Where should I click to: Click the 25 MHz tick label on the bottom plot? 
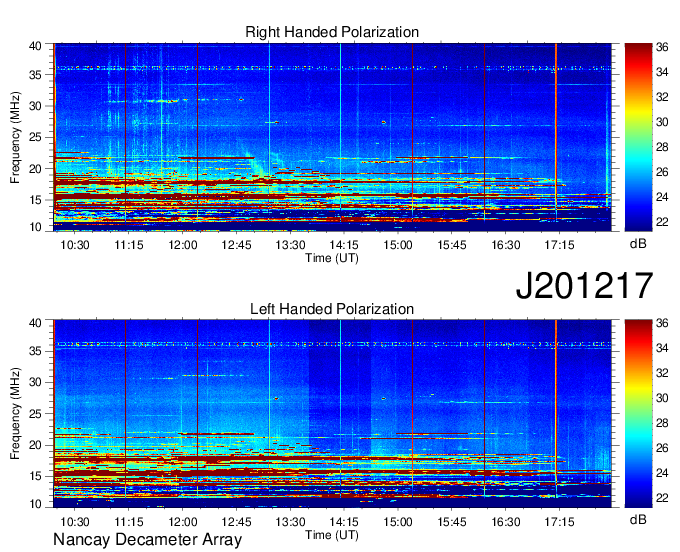pos(35,414)
